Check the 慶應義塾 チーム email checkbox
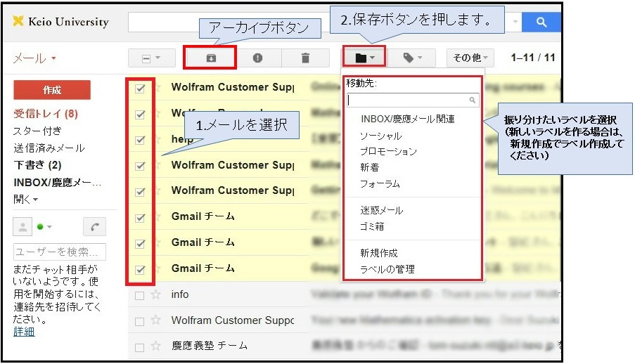Viewport: 635px width, 364px height. click(139, 347)
